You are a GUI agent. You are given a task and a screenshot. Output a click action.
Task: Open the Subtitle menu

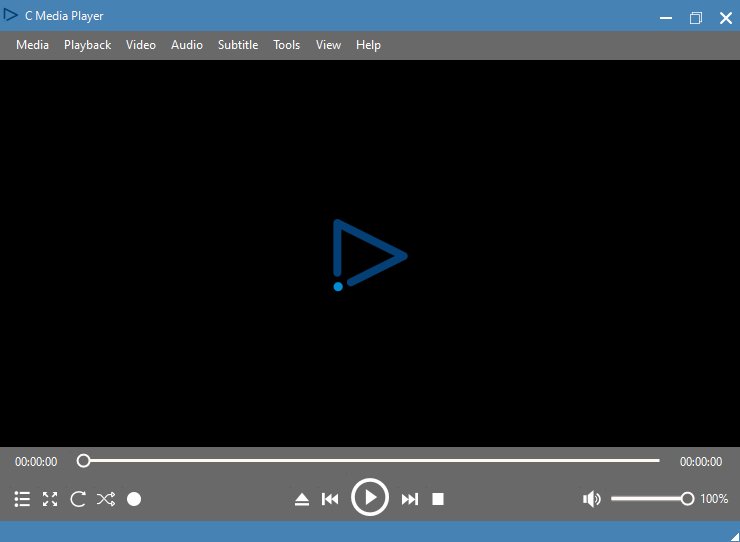pos(238,45)
